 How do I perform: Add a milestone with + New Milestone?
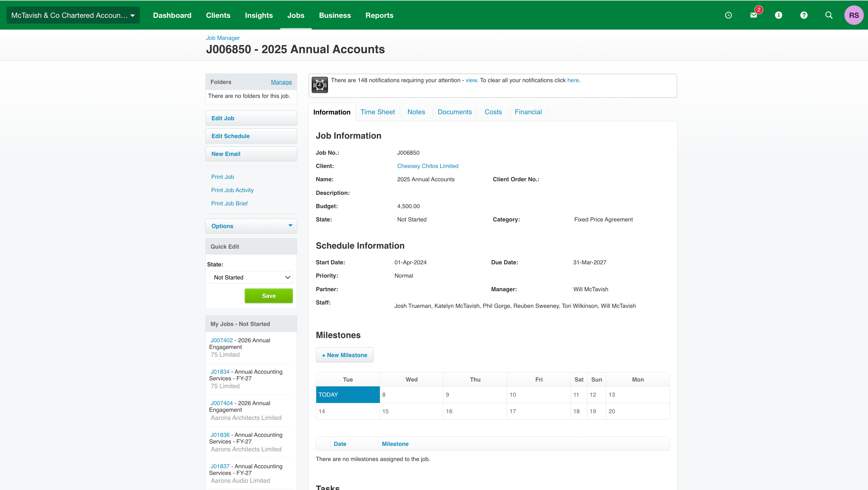click(344, 355)
